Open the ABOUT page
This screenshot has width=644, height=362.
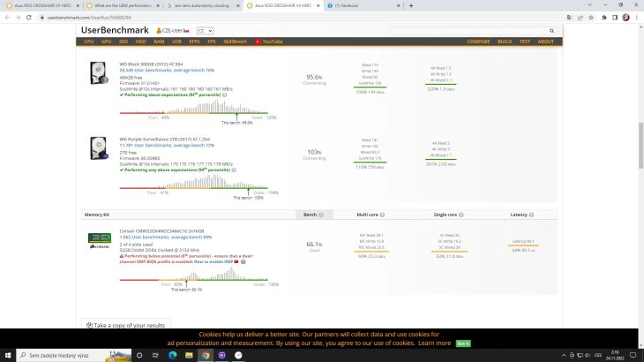coord(546,41)
